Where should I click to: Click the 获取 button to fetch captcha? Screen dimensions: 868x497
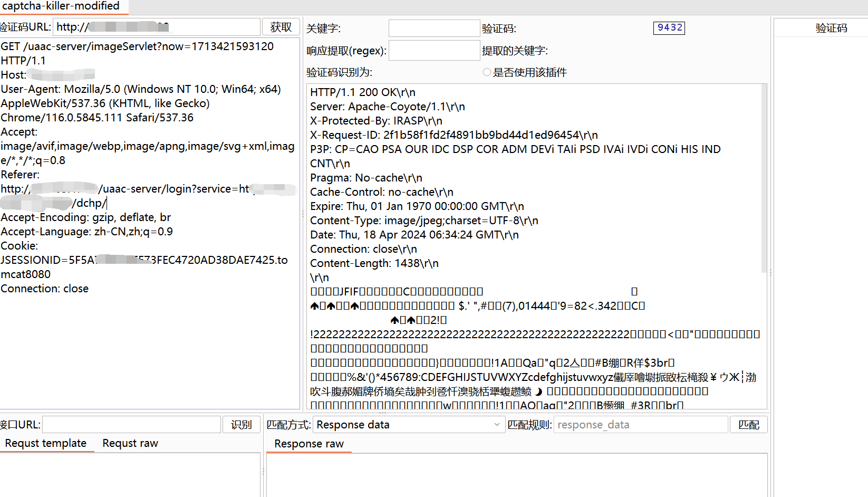coord(281,26)
